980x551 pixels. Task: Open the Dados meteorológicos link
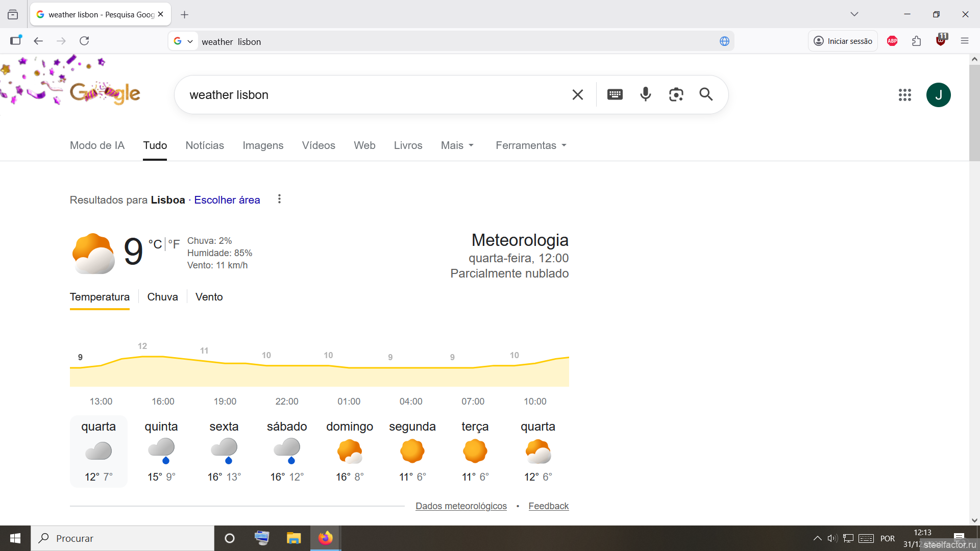(x=461, y=506)
